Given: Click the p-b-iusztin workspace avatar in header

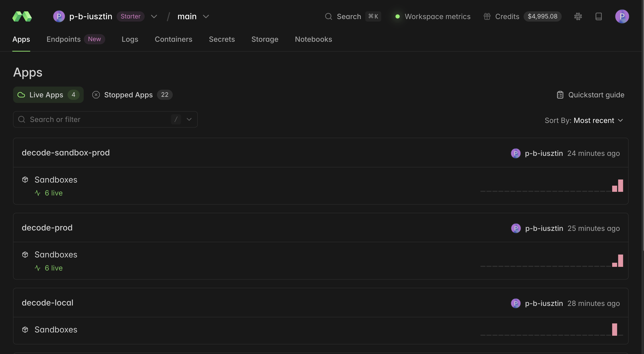Looking at the screenshot, I should pyautogui.click(x=59, y=17).
